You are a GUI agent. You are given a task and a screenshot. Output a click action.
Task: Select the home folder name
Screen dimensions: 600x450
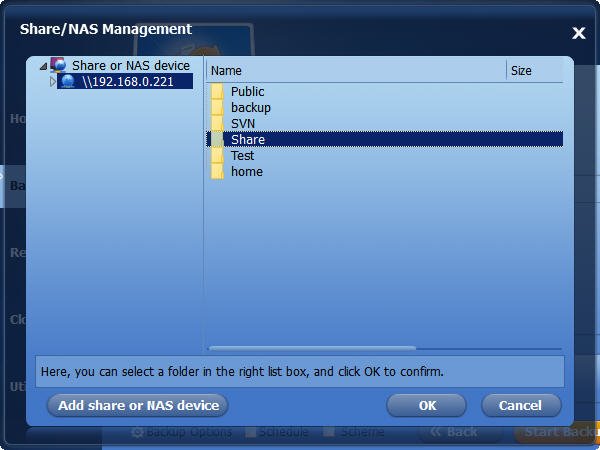pos(247,171)
